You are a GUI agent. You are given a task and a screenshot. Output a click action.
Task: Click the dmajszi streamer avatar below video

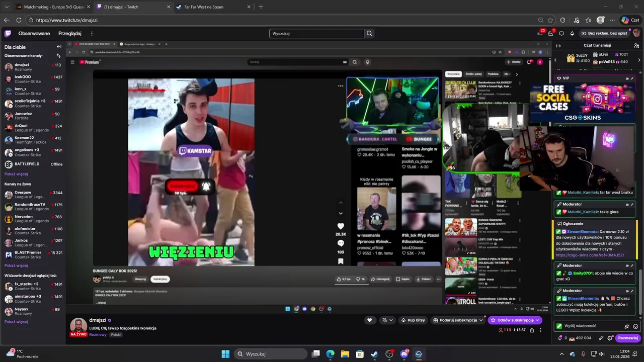(78, 326)
